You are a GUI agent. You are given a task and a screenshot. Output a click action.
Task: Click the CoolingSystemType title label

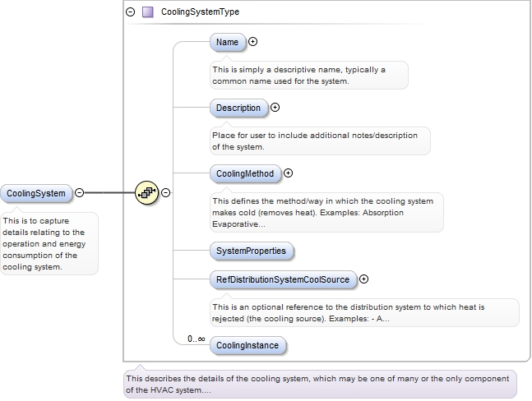tap(200, 12)
